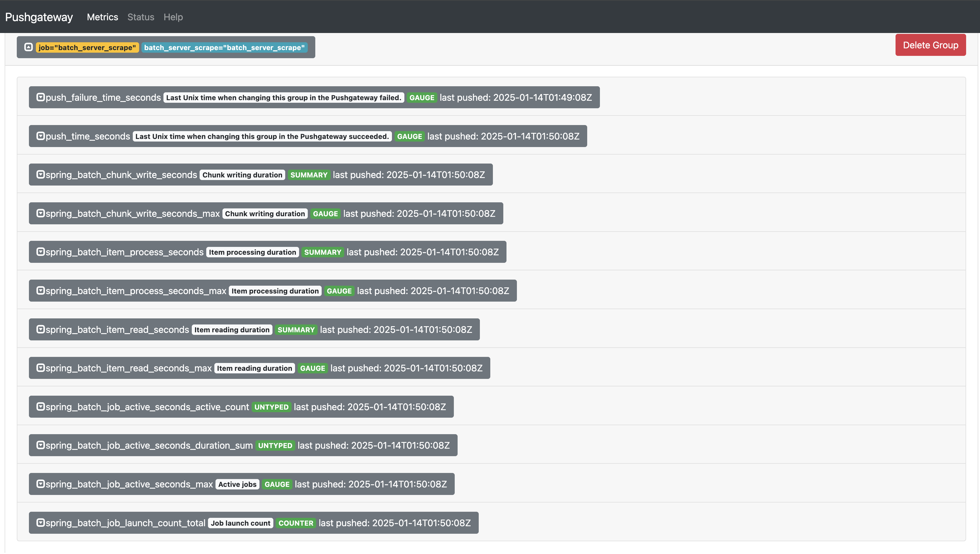Click COUNTER badge on job_launch_count_total row

[x=296, y=523]
